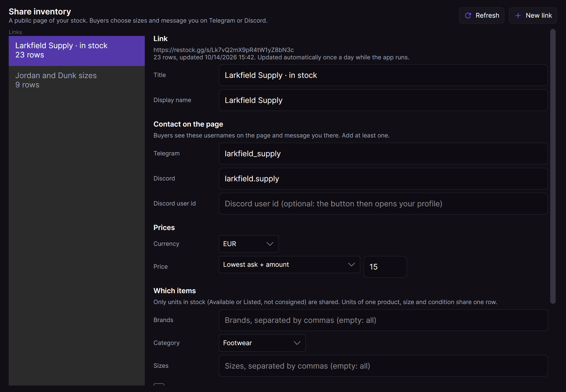Click the Discord user id input

point(383,204)
